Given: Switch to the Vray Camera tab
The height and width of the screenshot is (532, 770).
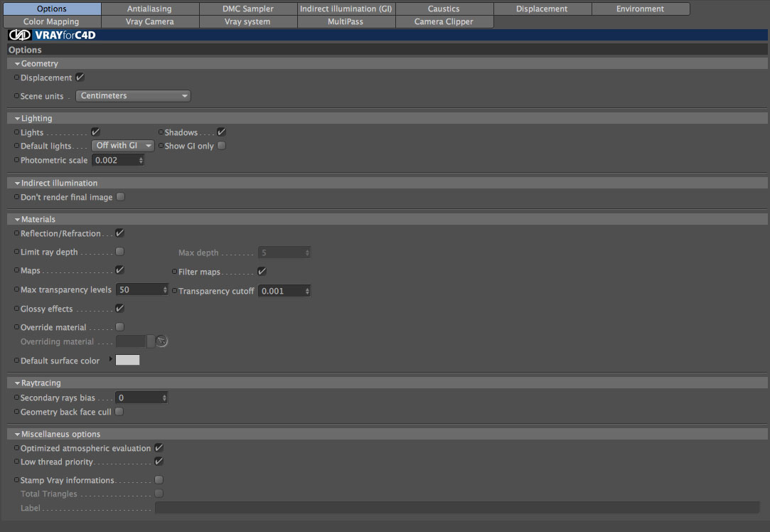Looking at the screenshot, I should tap(150, 21).
